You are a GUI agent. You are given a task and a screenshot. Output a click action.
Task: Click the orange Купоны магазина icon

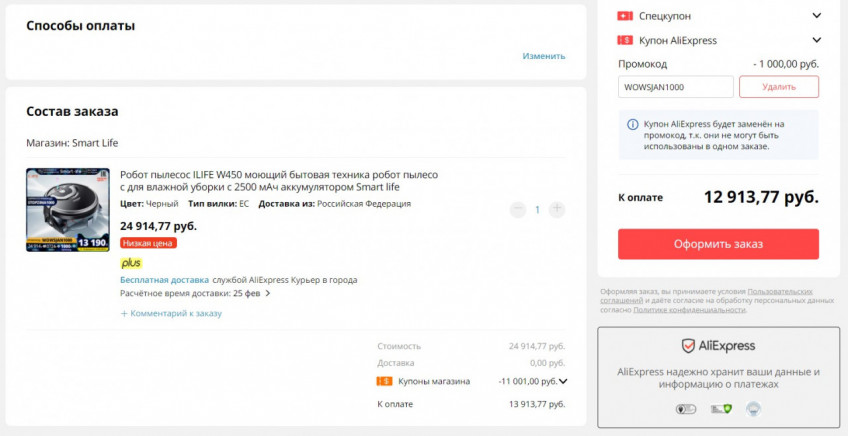pyautogui.click(x=384, y=381)
